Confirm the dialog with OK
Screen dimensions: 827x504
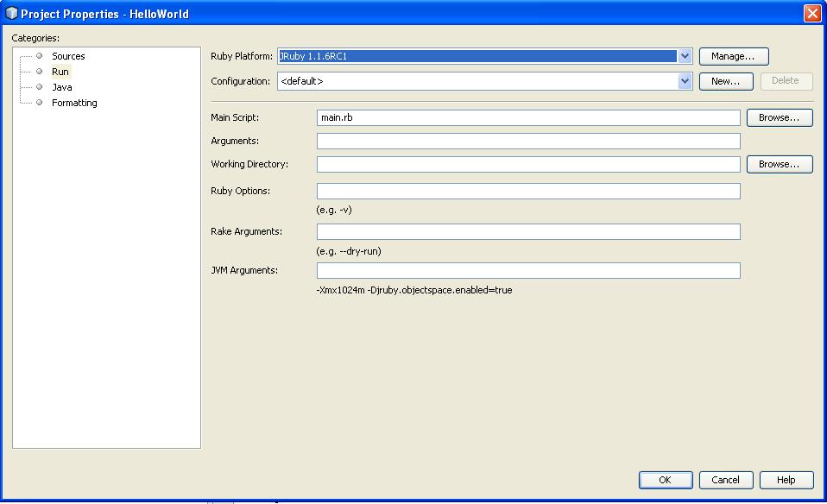coord(666,480)
